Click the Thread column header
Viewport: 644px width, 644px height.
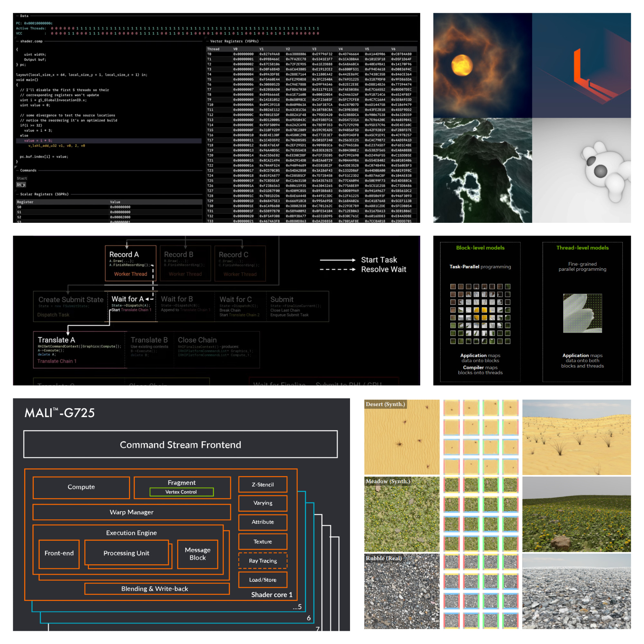[x=213, y=49]
